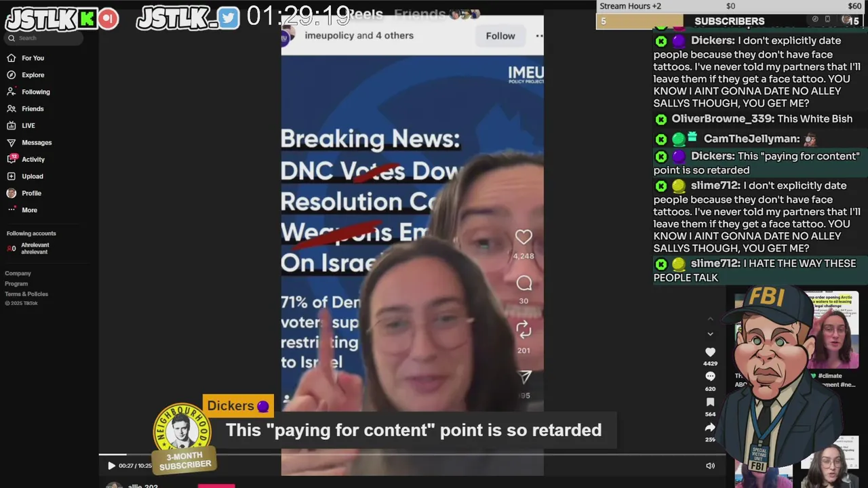
Task: Click the Kick logo in overlay
Action: 87,19
